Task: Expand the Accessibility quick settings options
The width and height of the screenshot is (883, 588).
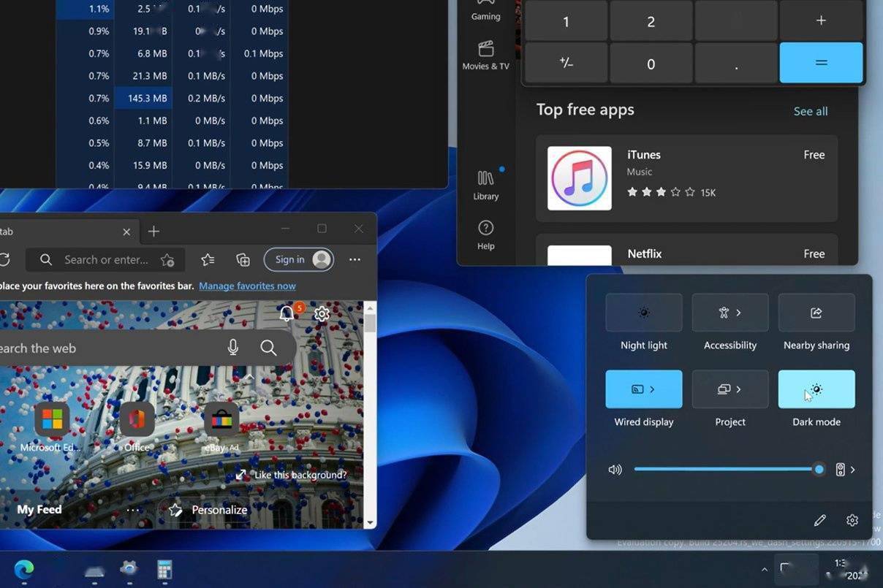Action: 738,313
